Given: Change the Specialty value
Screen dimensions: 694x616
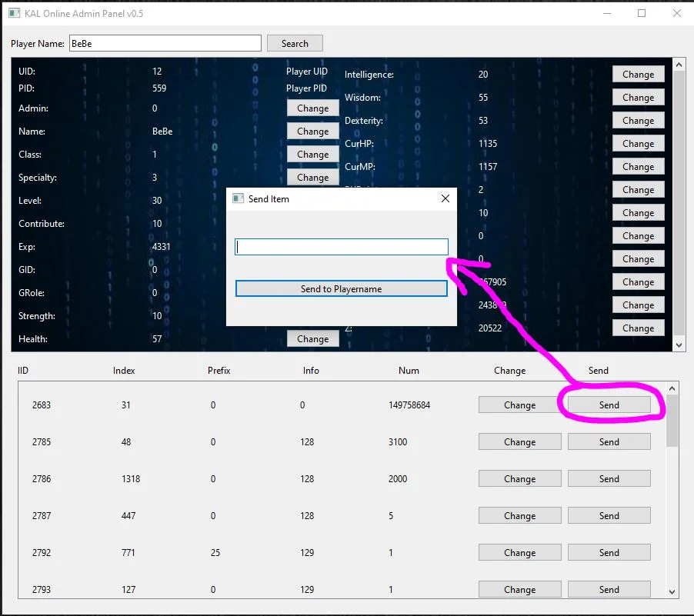Looking at the screenshot, I should pyautogui.click(x=313, y=177).
